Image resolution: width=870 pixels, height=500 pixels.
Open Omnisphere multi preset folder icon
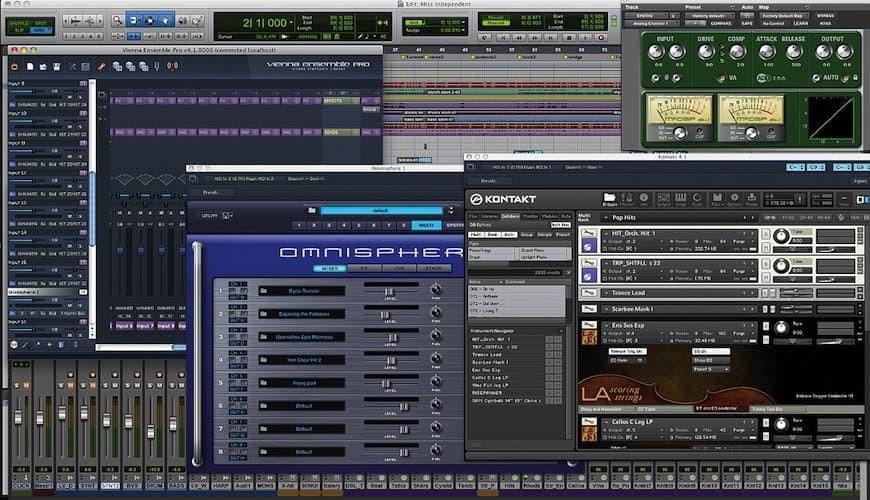[x=312, y=210]
